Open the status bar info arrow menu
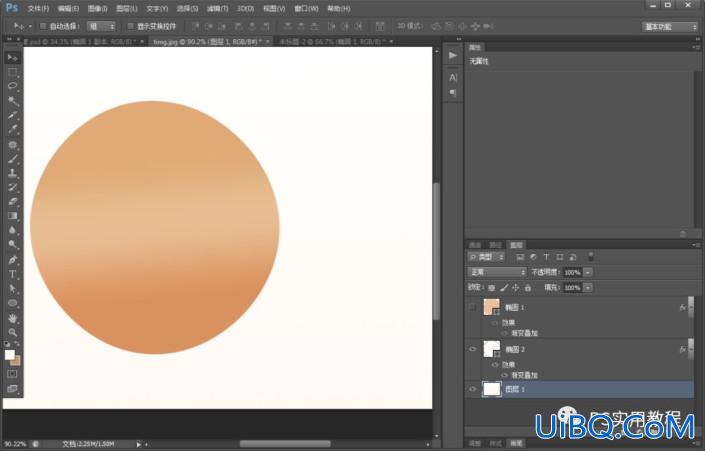This screenshot has width=705, height=451. click(x=138, y=444)
